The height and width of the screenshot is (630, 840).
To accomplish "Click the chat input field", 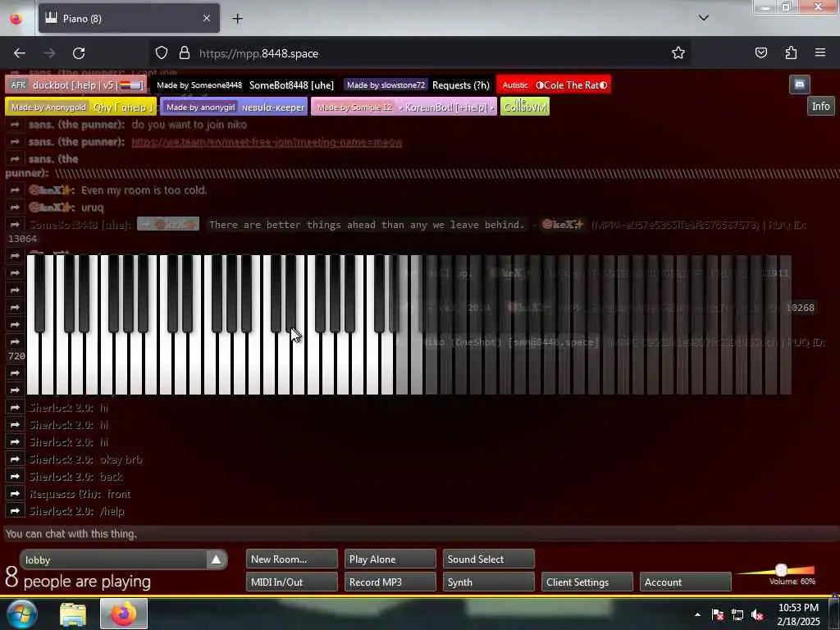I will pos(420,533).
